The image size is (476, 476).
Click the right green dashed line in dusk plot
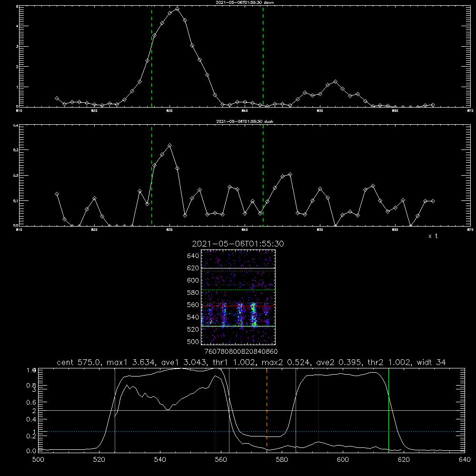(263, 175)
